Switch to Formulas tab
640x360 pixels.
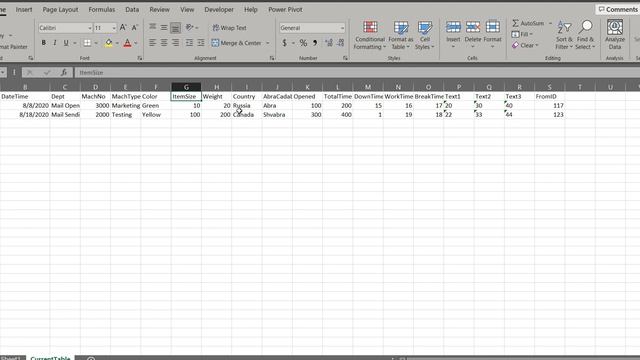point(102,9)
